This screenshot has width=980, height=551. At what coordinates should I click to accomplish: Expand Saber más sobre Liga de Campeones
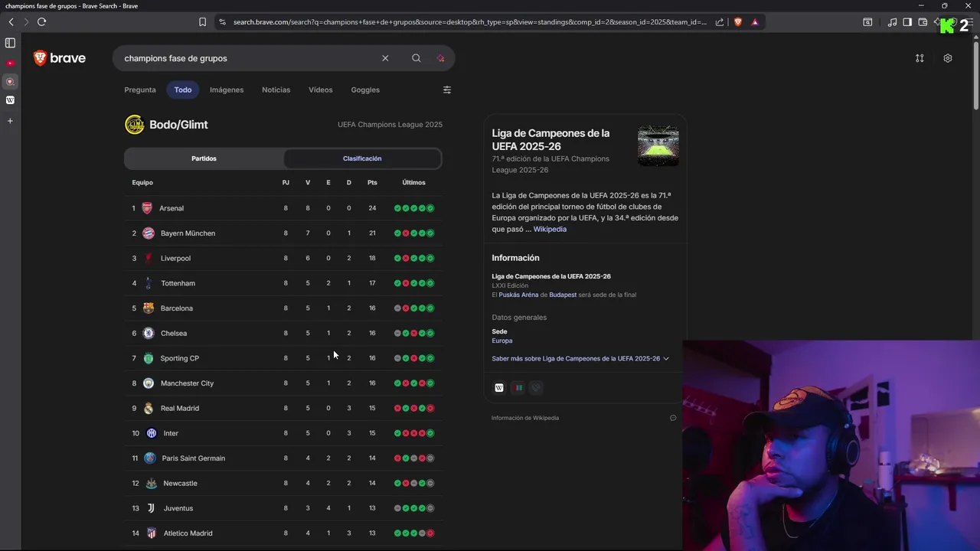[580, 359]
